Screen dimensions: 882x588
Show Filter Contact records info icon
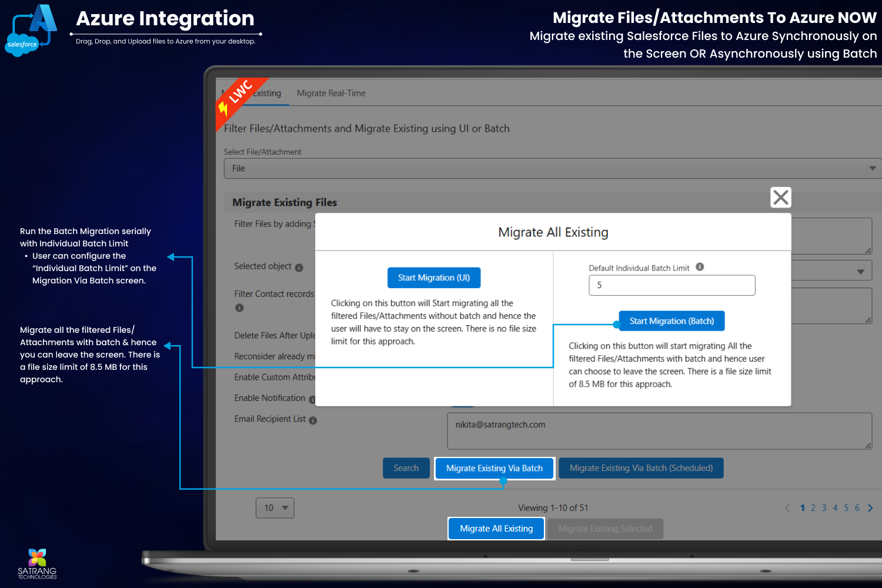(239, 308)
